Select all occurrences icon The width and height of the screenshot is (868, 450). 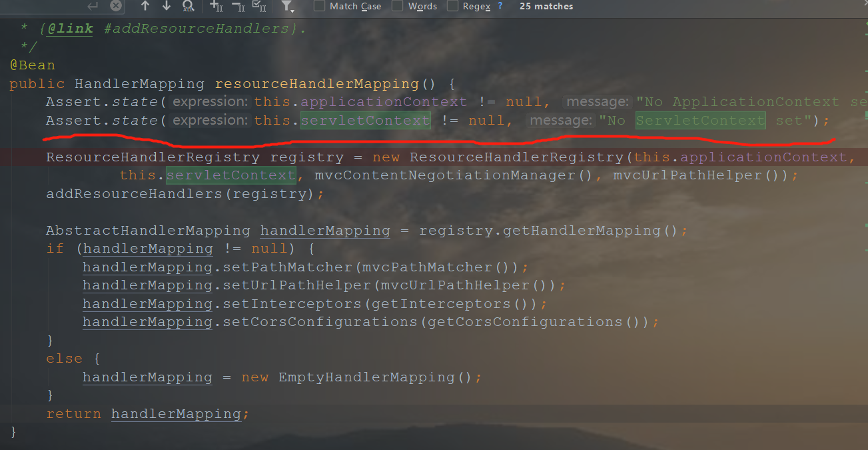coord(260,7)
